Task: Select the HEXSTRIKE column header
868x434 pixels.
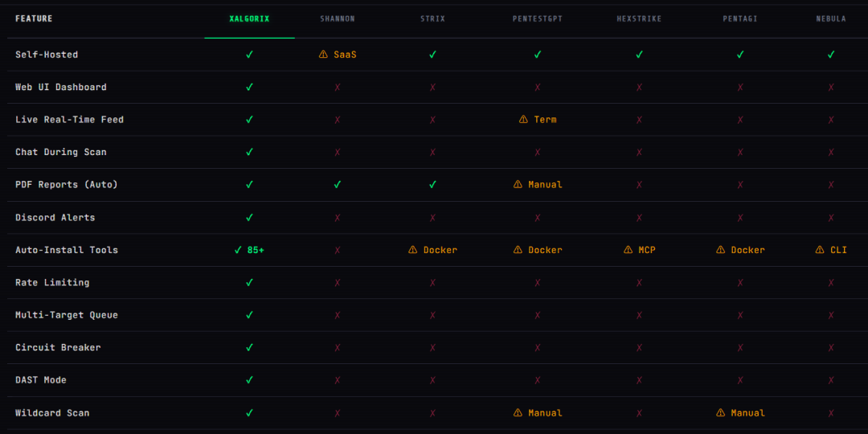Action: [639, 18]
